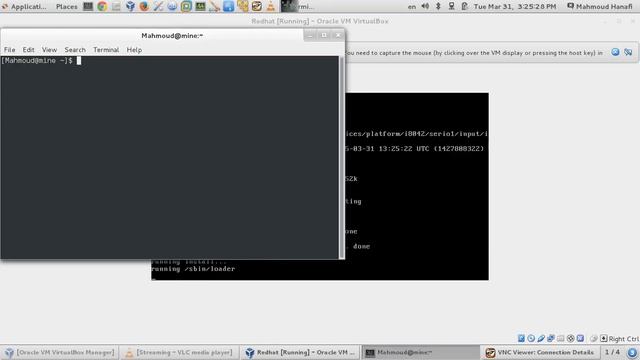640x360 pixels.
Task: Open system monitor icon in top panel
Action: (x=200, y=6)
